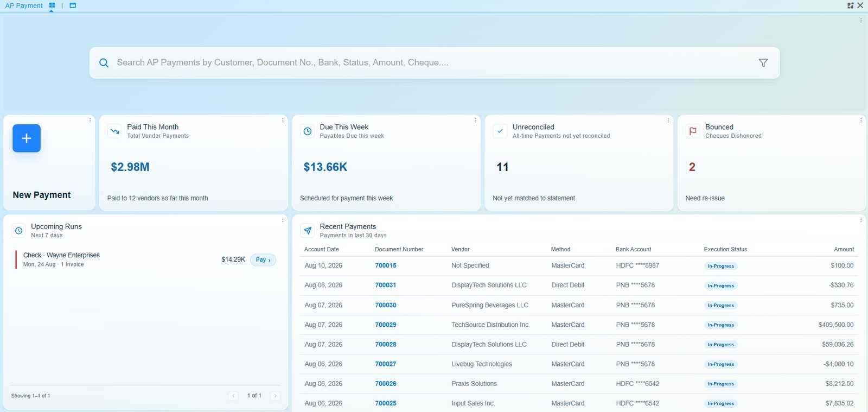Sort by Execution Status column header

(725, 250)
